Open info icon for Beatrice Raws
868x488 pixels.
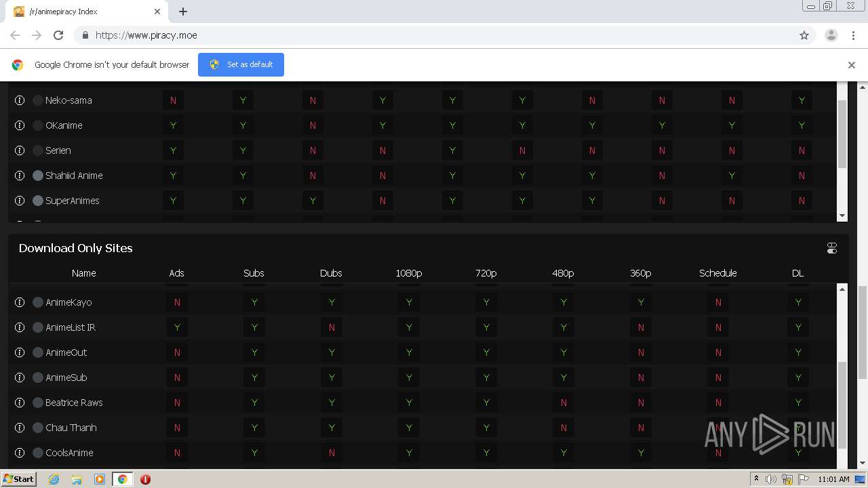(x=20, y=403)
